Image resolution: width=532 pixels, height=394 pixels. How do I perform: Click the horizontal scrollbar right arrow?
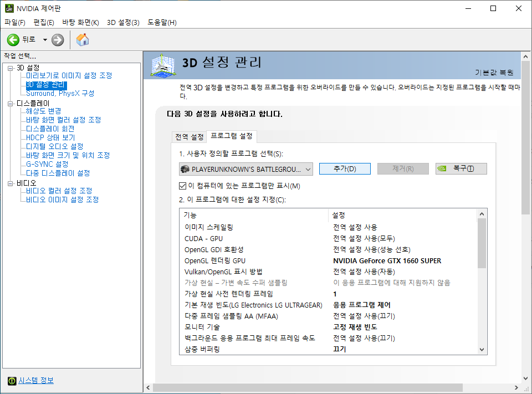(x=516, y=387)
